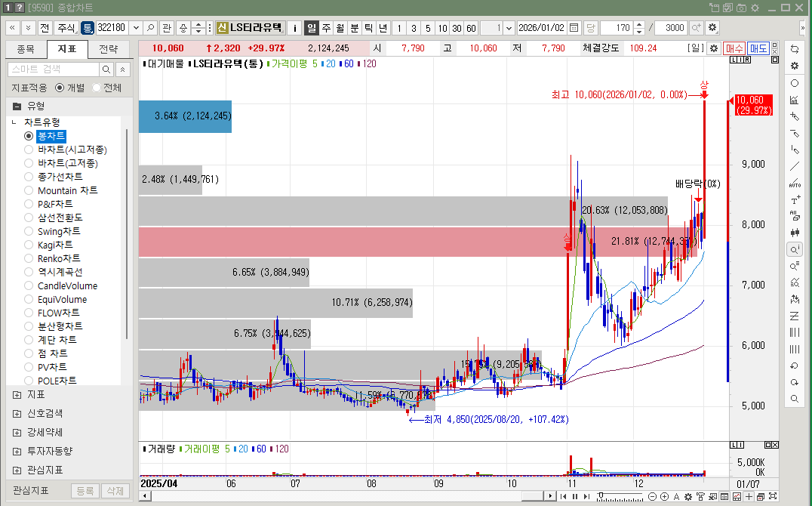Image resolution: width=812 pixels, height=506 pixels.
Task: Select the 틱 tick period tab
Action: (x=368, y=27)
